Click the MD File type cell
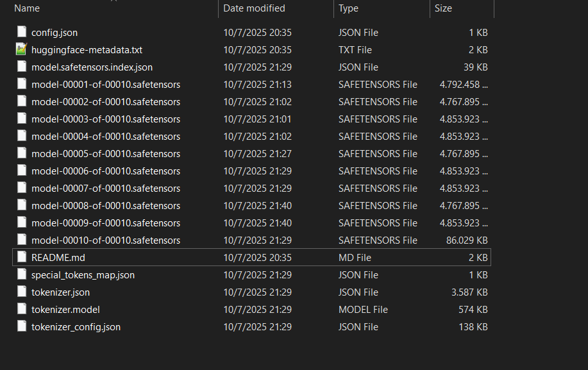The width and height of the screenshot is (588, 370). (x=355, y=258)
